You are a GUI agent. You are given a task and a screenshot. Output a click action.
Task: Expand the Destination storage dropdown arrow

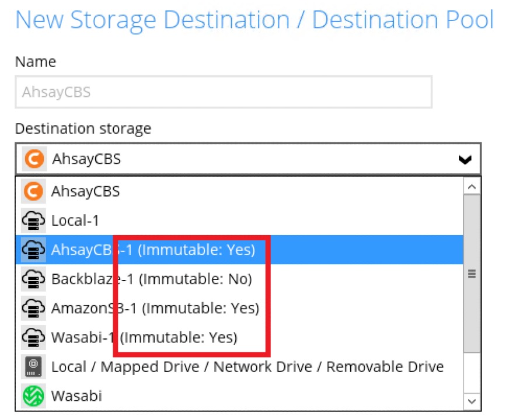465,159
